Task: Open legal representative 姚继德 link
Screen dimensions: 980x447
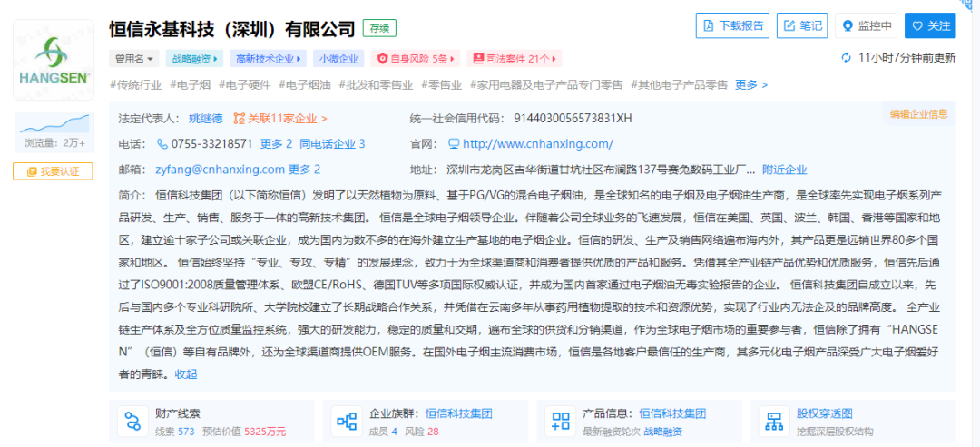Action: click(x=206, y=117)
